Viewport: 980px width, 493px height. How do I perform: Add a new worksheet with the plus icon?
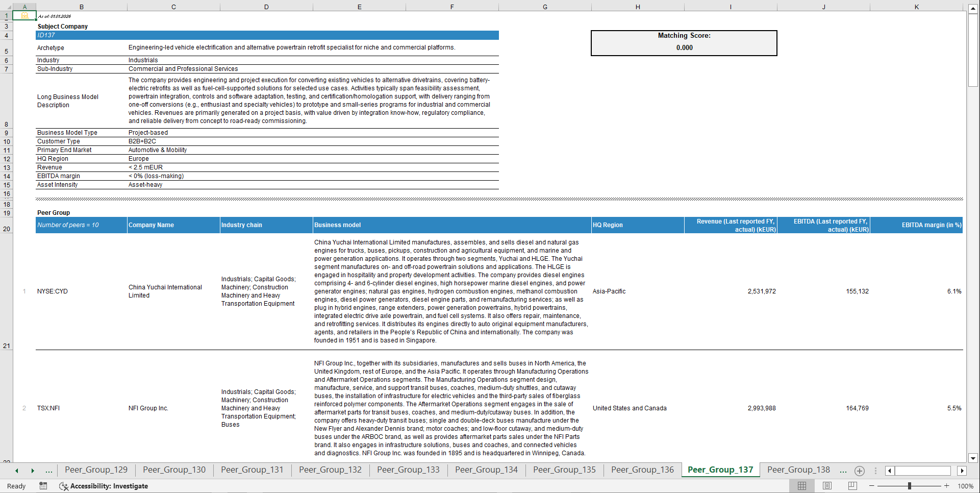click(x=859, y=471)
